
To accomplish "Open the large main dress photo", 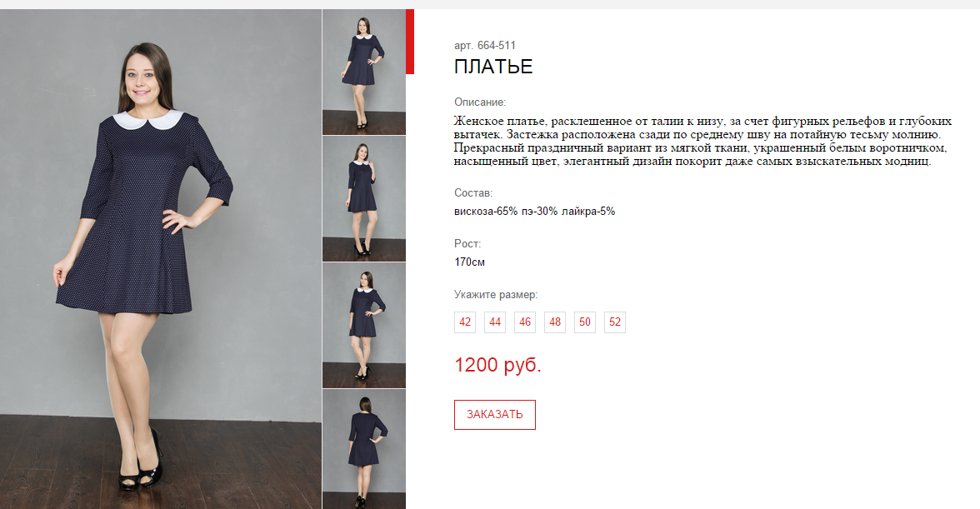I will (x=161, y=258).
